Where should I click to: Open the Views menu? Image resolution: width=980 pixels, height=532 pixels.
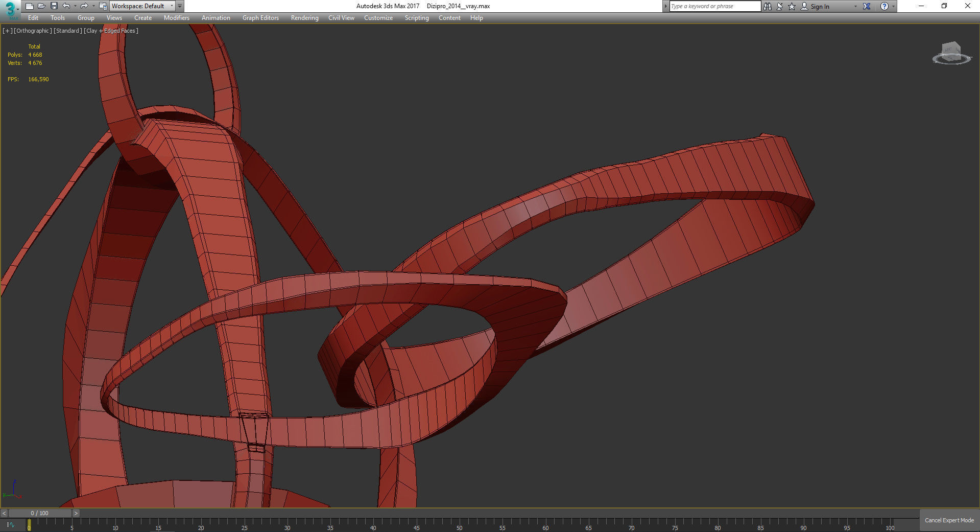(x=114, y=18)
